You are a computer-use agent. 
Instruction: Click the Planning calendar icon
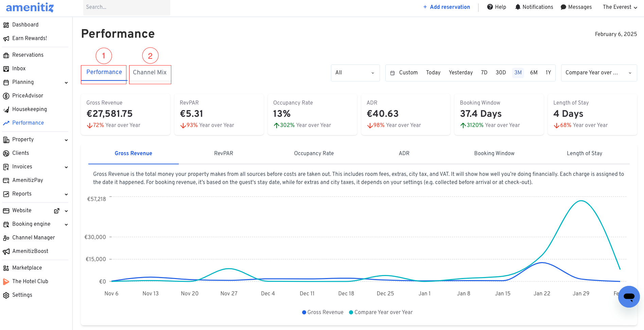coord(6,82)
